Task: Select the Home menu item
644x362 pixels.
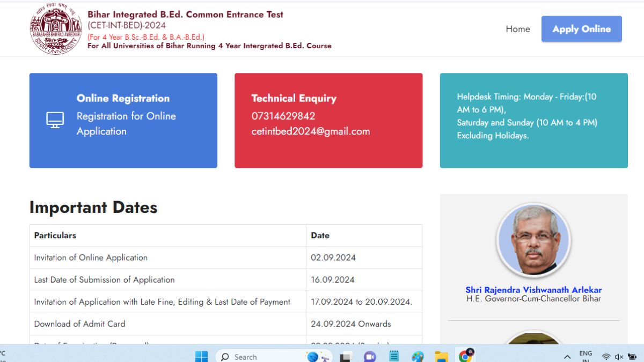Action: [x=517, y=29]
